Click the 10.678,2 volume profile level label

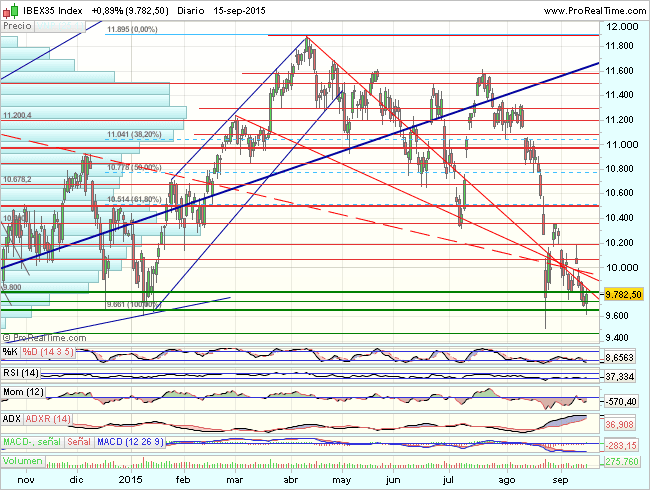coord(17,180)
